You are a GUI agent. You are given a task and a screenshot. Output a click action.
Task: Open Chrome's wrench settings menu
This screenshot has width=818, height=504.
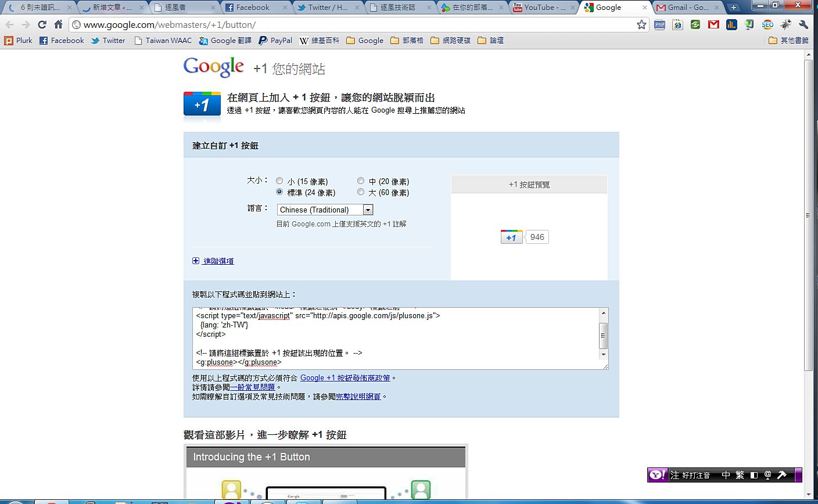point(804,24)
